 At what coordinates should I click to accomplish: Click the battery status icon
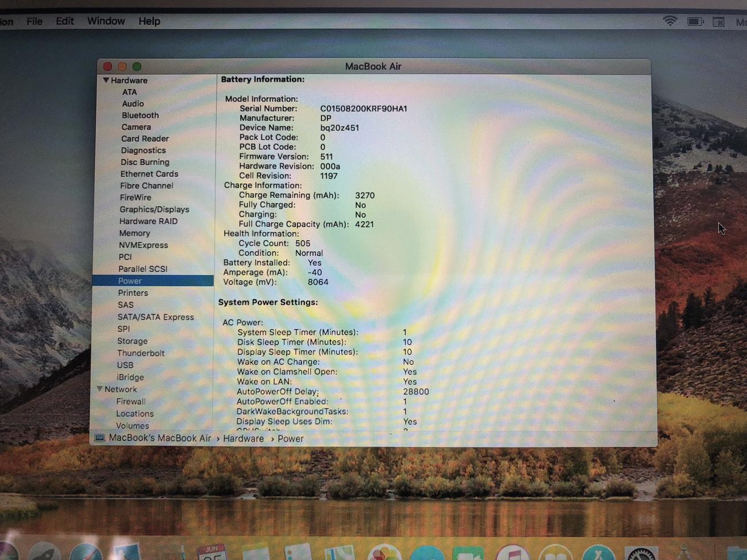point(695,22)
